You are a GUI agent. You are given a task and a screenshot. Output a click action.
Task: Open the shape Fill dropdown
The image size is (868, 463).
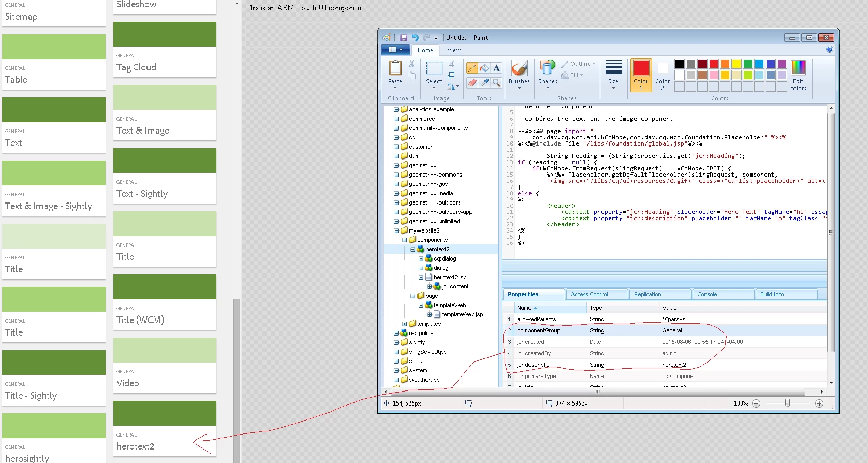pos(572,75)
